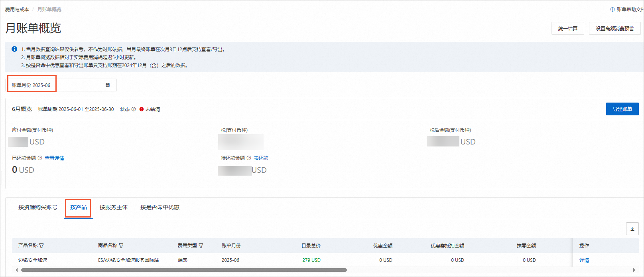Viewport: 644px width, 277px height.
Task: Click the 279 USD list price value
Action: 311,260
